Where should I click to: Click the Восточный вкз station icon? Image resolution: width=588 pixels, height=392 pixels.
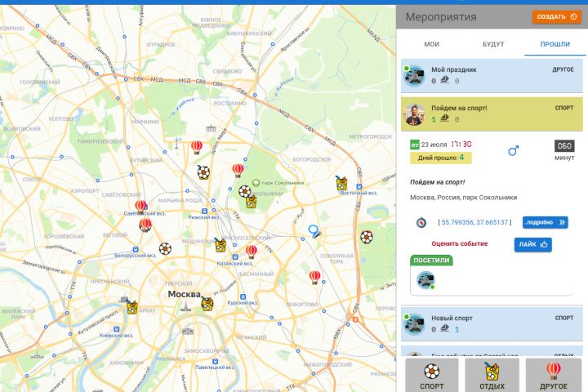click(359, 186)
